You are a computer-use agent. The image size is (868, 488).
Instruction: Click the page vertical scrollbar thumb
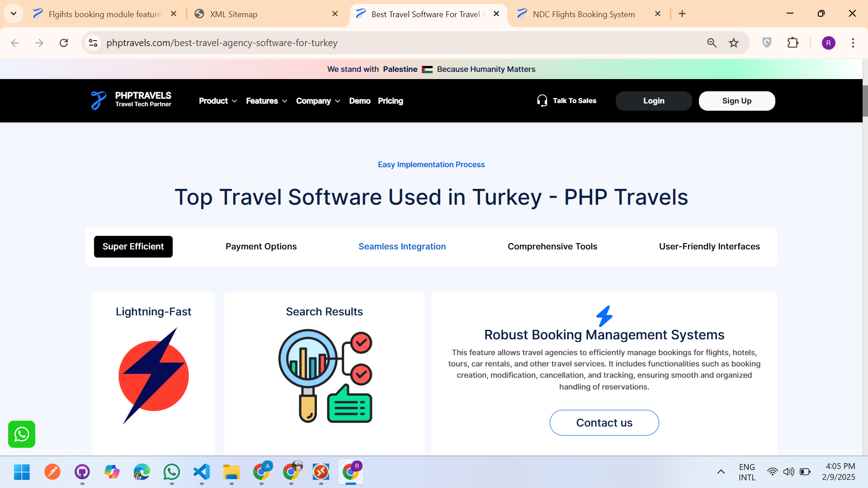[x=865, y=100]
